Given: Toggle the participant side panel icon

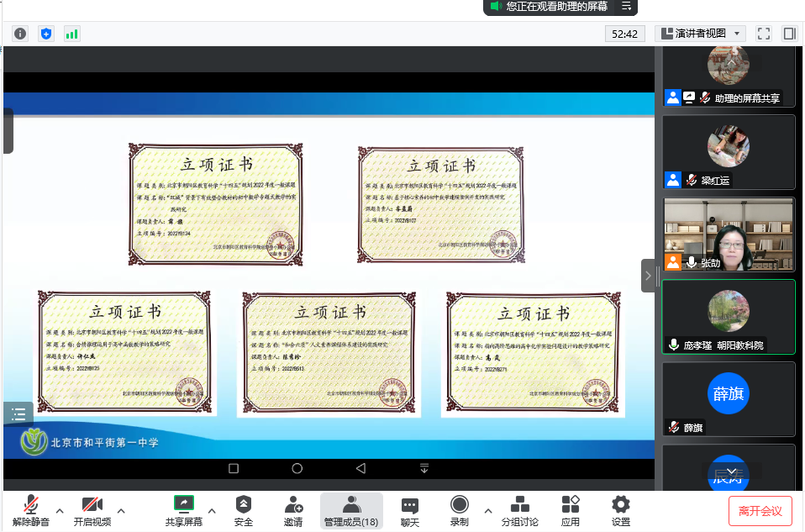Looking at the screenshot, I should (789, 34).
